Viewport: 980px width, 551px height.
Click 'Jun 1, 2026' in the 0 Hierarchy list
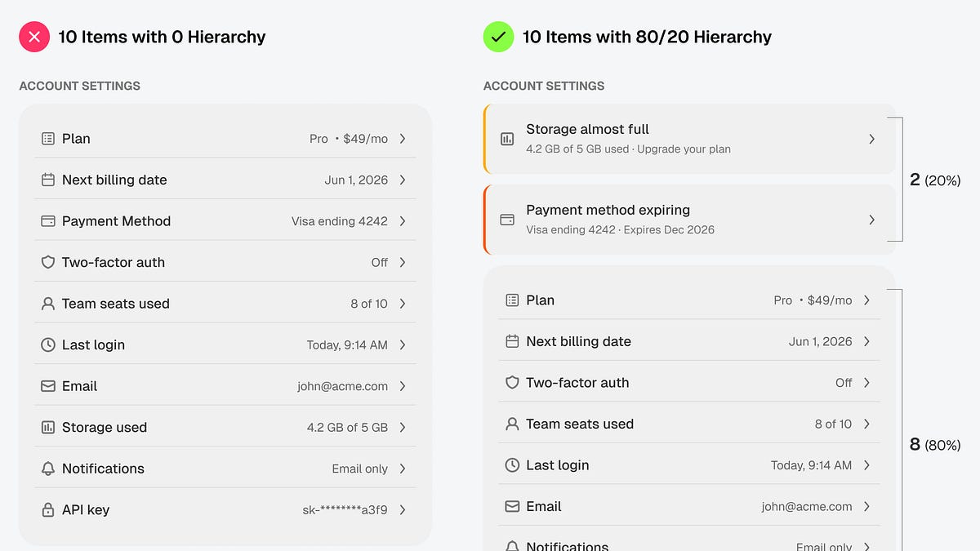(x=356, y=180)
